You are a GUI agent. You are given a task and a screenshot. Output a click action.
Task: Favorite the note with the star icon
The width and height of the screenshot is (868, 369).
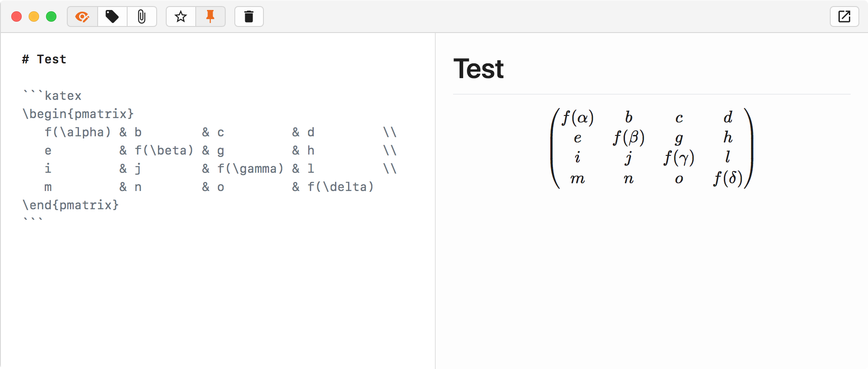pyautogui.click(x=181, y=16)
